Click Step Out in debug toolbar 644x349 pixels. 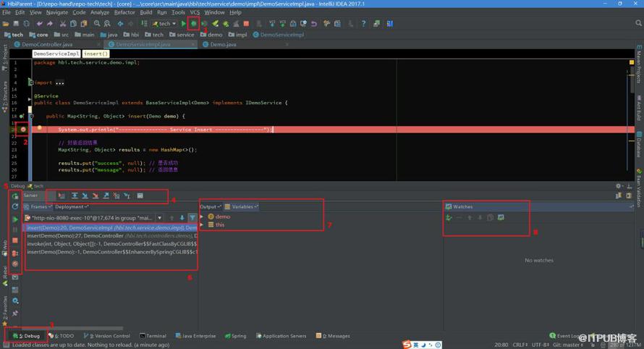coord(106,196)
